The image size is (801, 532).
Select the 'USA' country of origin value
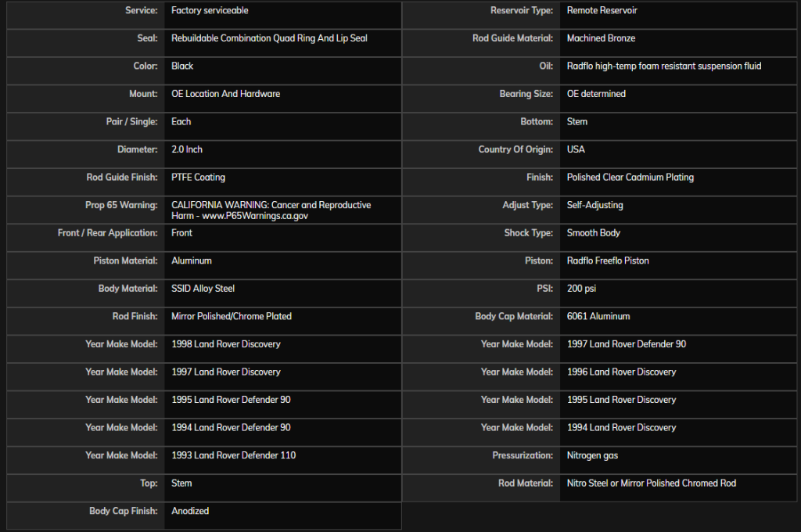576,149
